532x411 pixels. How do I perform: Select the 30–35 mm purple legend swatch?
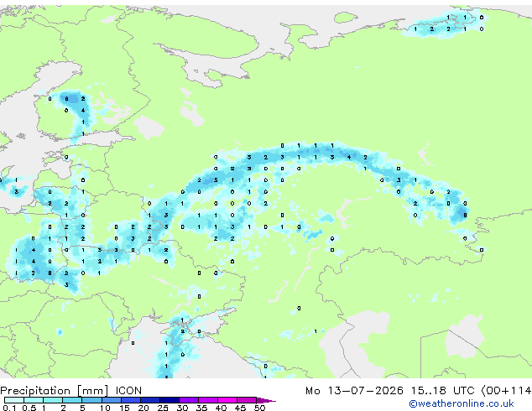[189, 400]
